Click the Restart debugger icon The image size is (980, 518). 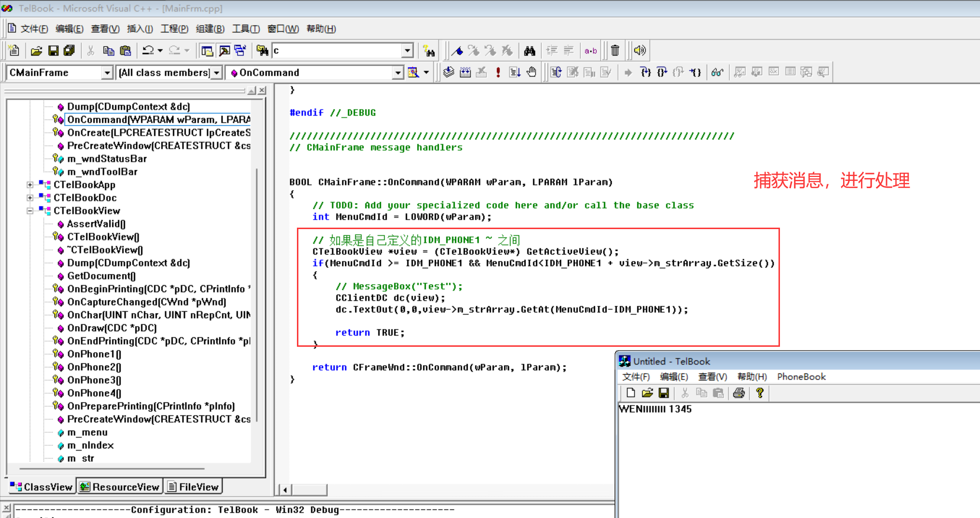point(556,72)
